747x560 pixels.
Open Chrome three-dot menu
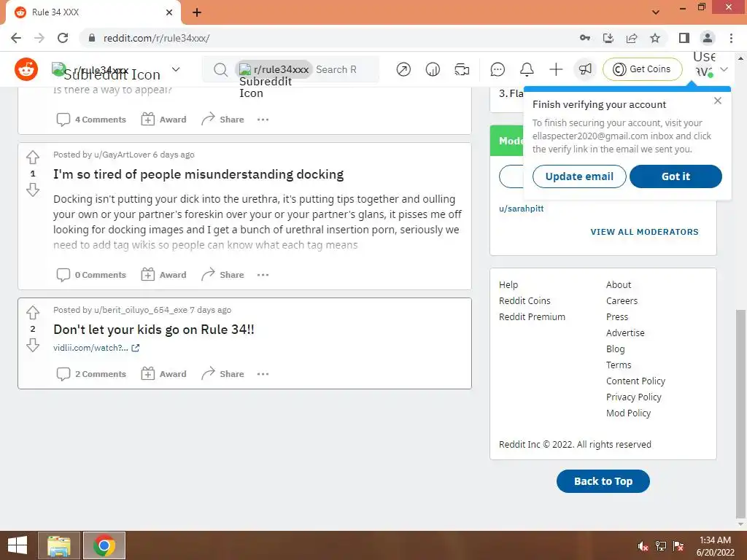point(731,38)
